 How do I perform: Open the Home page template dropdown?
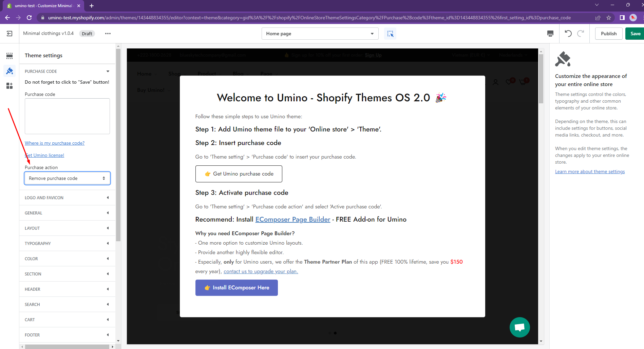click(320, 34)
